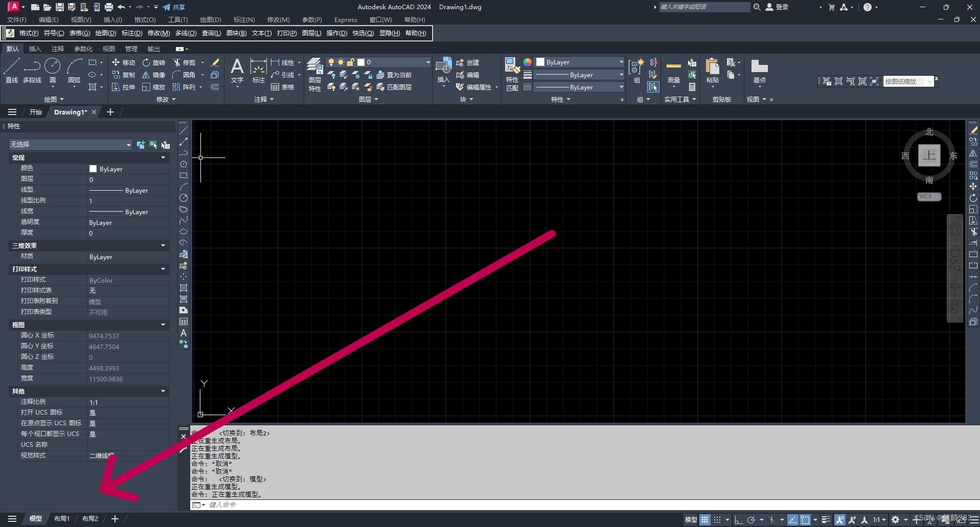Select the 圆弧 arc tool
This screenshot has height=527, width=980.
[x=74, y=71]
